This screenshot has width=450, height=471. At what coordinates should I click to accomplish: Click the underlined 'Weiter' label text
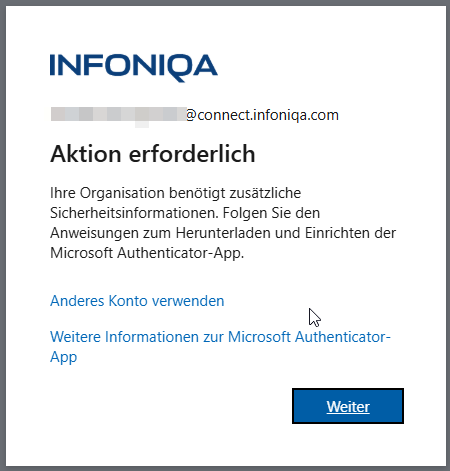(348, 407)
